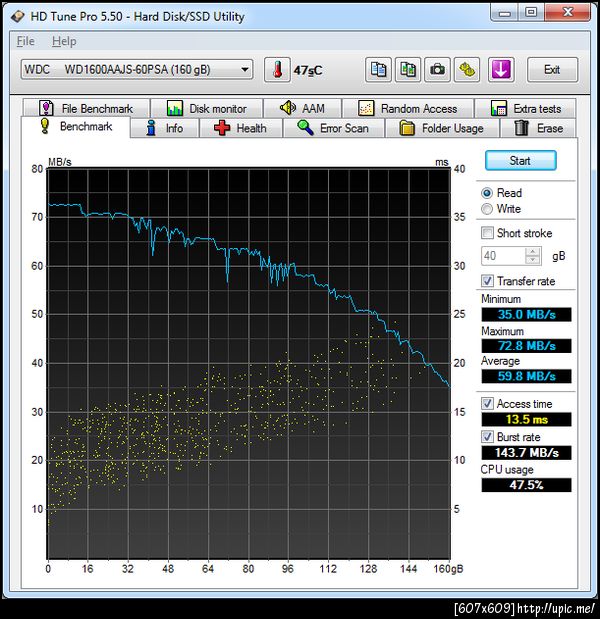Toggle the Access time checkbox
The width and height of the screenshot is (600, 619).
(488, 403)
